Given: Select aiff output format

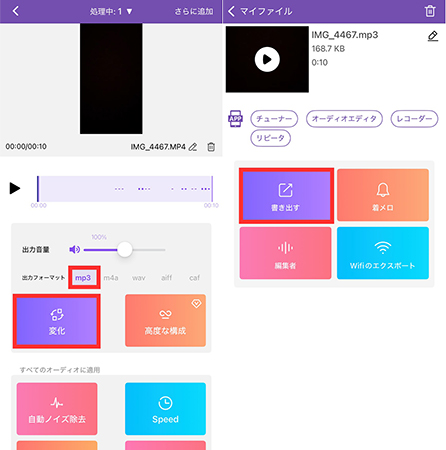Looking at the screenshot, I should [167, 278].
